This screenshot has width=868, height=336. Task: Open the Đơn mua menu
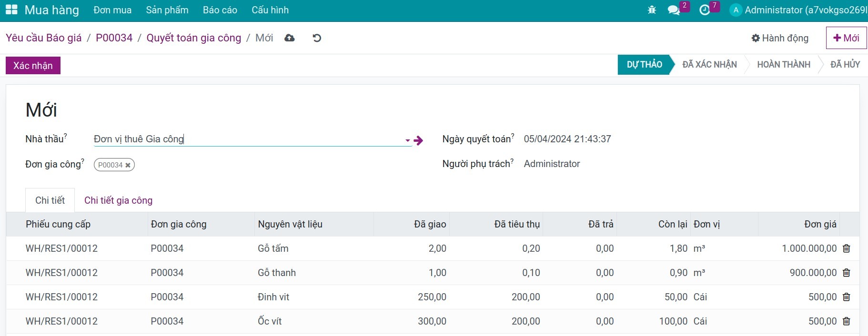112,10
